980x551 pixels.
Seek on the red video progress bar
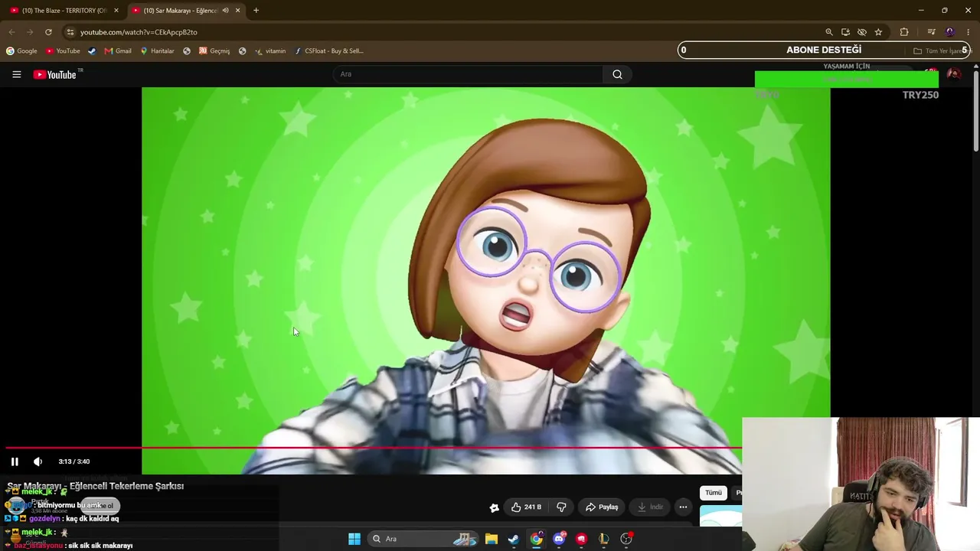(x=374, y=448)
